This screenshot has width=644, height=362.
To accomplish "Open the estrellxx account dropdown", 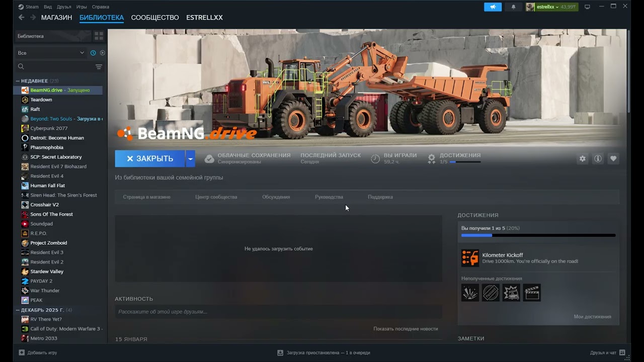I will [x=547, y=7].
